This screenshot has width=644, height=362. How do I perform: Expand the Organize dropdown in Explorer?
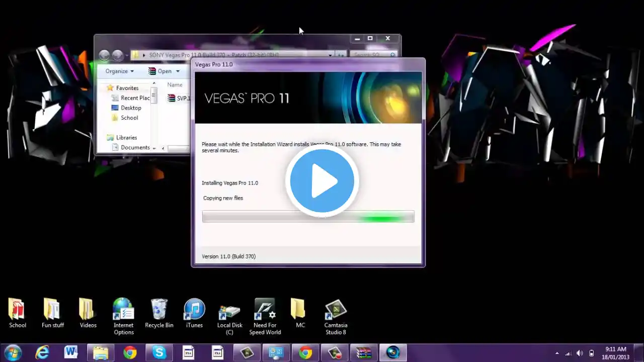tap(120, 71)
